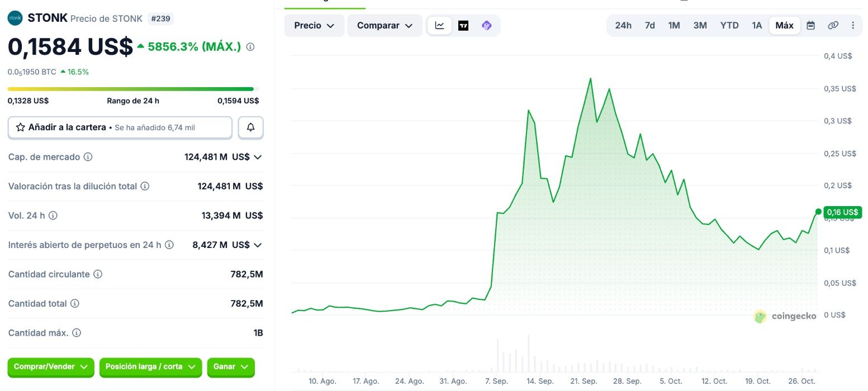
Task: Click the Precio de STONK heading text
Action: coord(106,18)
